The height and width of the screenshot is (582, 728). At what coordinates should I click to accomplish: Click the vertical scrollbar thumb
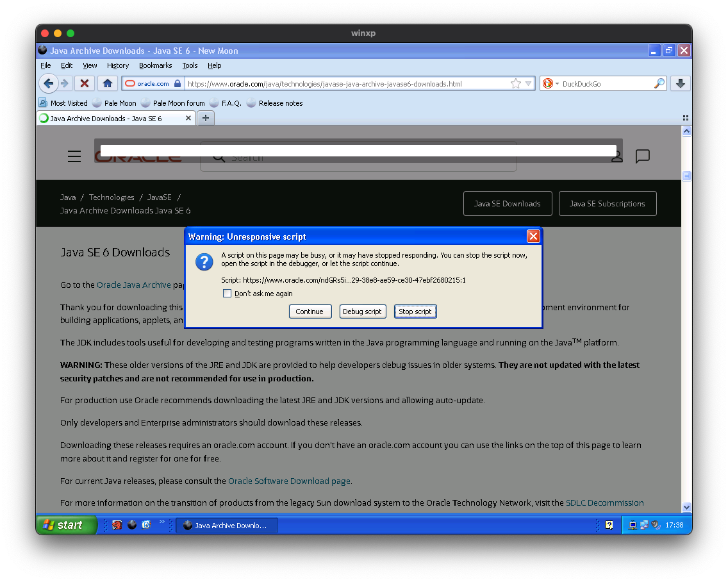click(x=686, y=176)
